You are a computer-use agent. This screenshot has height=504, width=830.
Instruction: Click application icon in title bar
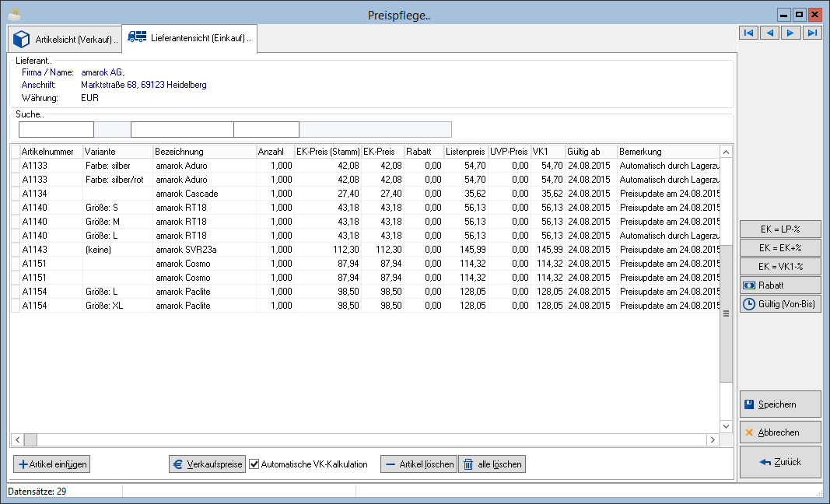14,15
